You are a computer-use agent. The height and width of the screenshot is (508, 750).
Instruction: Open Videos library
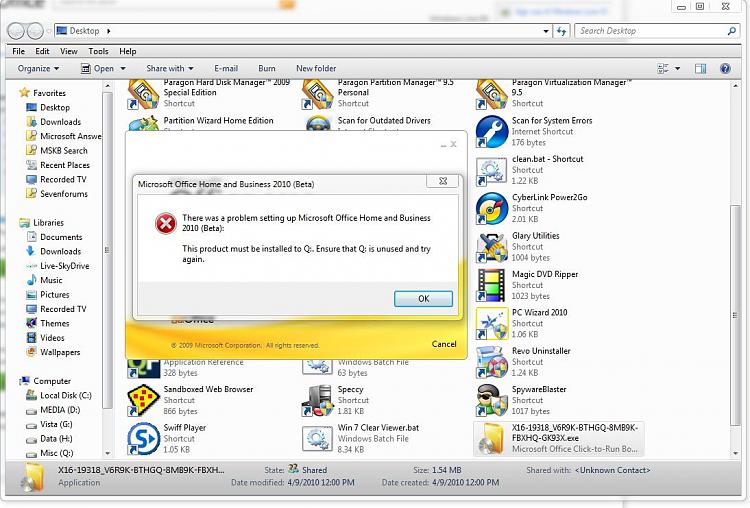pyautogui.click(x=52, y=337)
